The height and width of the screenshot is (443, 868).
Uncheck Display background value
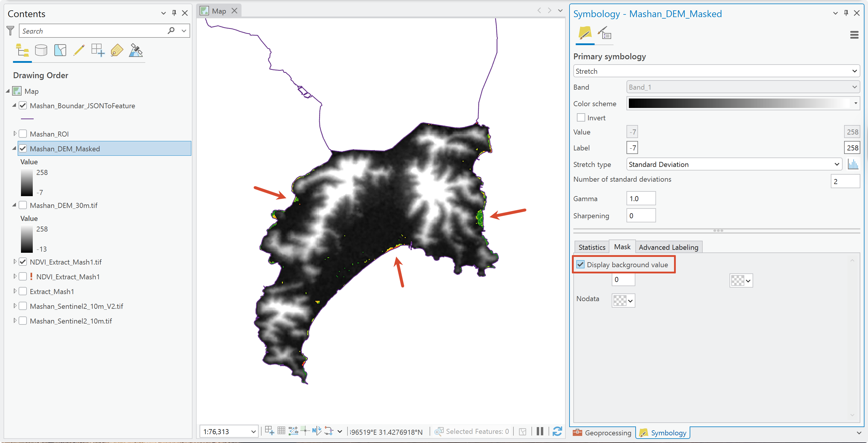click(580, 265)
